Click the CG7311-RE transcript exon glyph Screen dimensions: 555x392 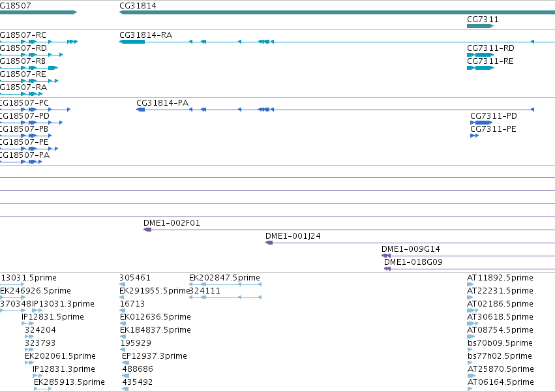point(480,68)
